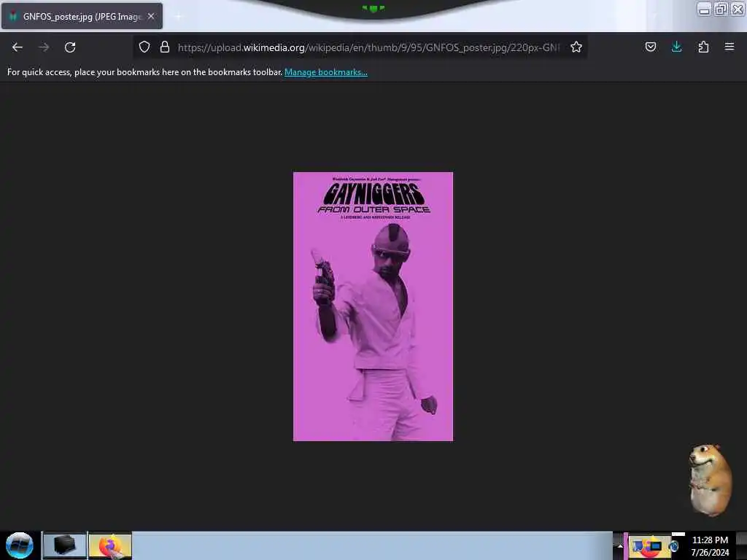The width and height of the screenshot is (747, 560).
Task: Click the green indicator at top center
Action: coord(373,8)
